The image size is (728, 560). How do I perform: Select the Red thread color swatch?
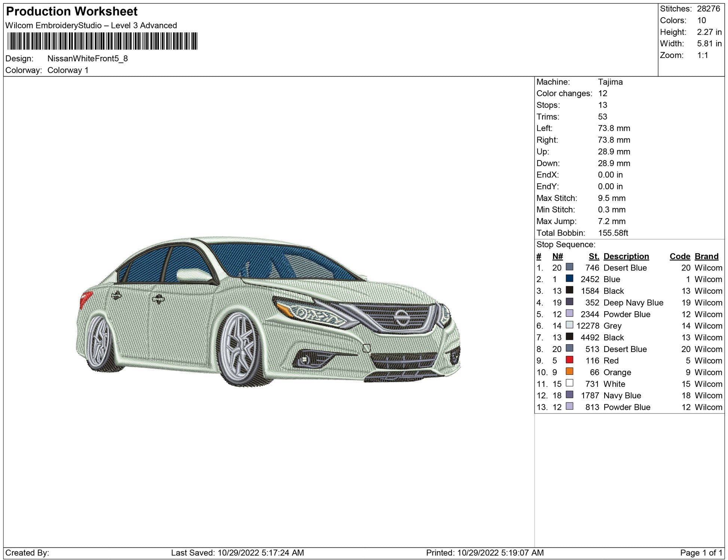pos(569,360)
